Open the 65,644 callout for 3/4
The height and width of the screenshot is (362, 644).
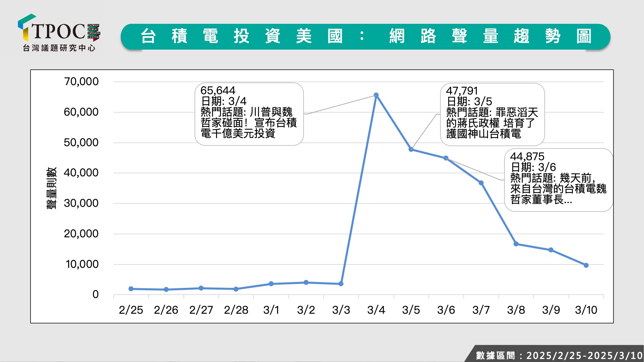[x=249, y=114]
